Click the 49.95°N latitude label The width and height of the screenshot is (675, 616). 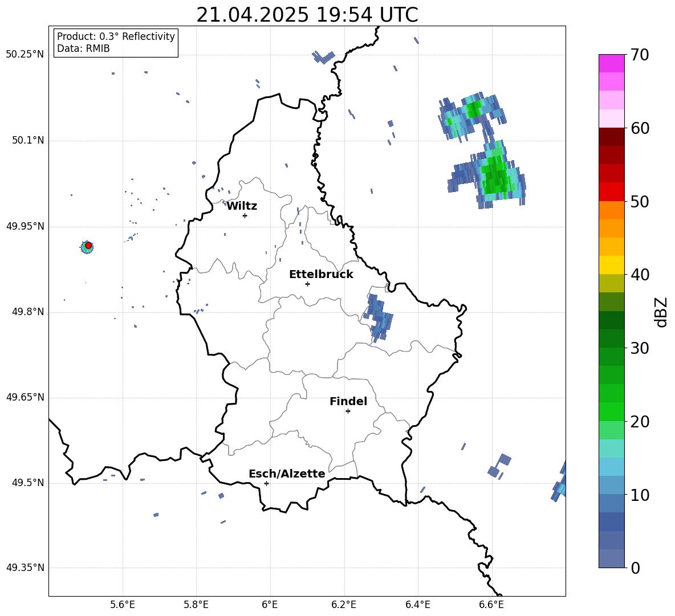pyautogui.click(x=25, y=226)
